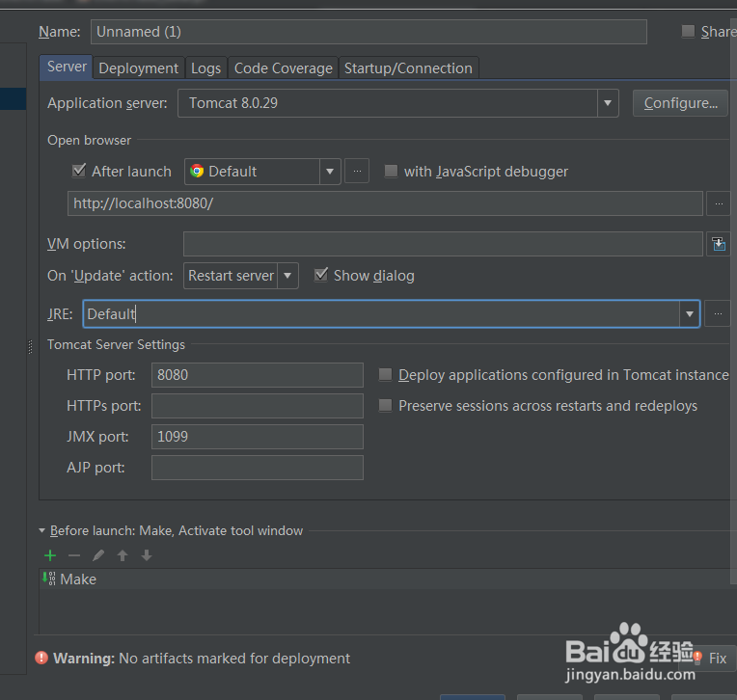
Task: Open URL browse ellipsis button next to localhost
Action: coord(719,203)
